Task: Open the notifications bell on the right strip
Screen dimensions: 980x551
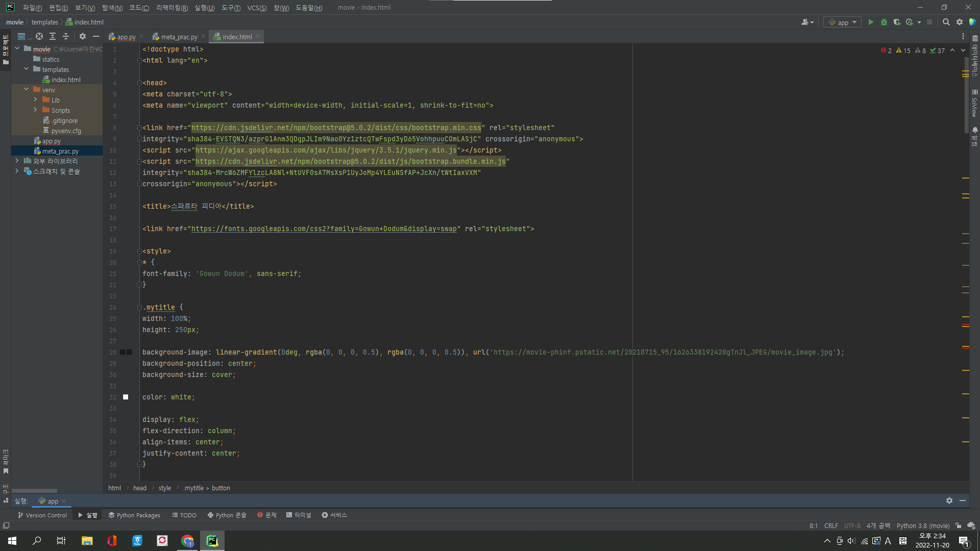Action: 975,130
